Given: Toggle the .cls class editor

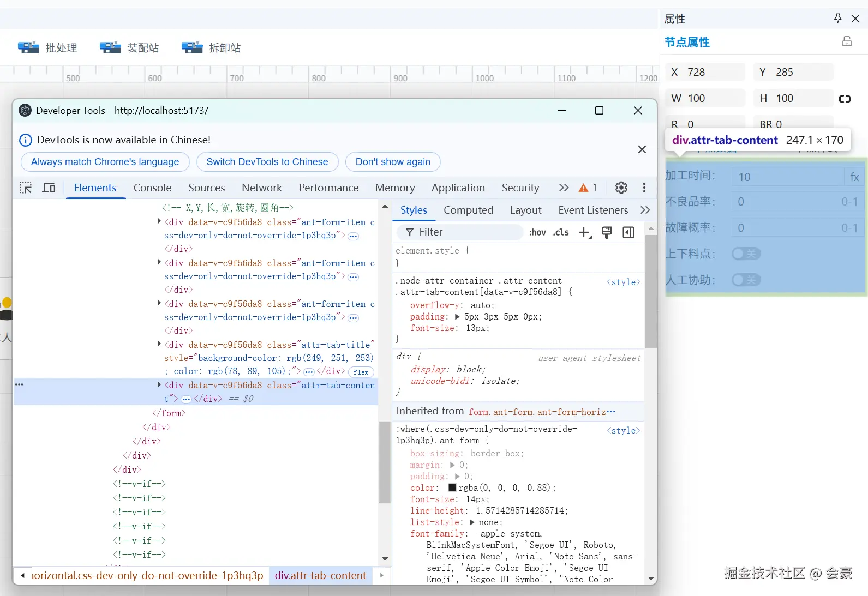Looking at the screenshot, I should click(561, 233).
